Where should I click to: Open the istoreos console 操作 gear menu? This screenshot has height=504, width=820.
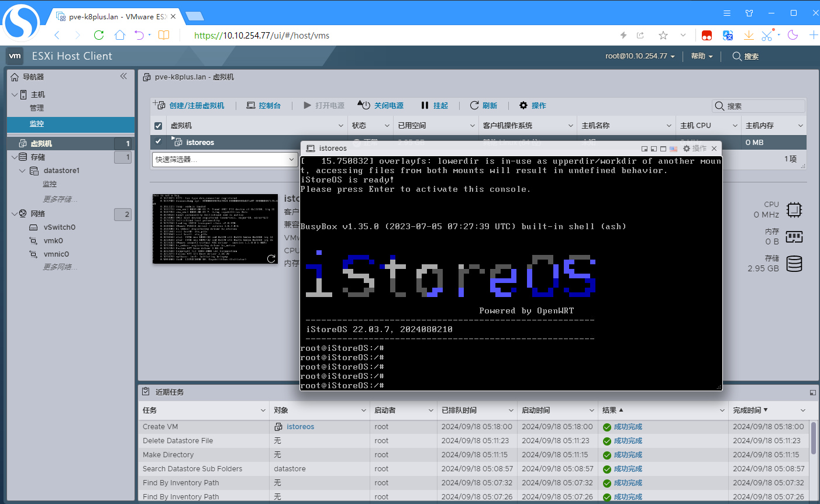point(695,149)
